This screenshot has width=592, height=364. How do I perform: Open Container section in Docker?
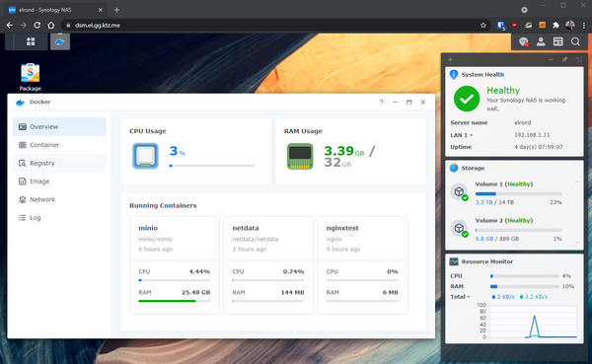pos(59,145)
